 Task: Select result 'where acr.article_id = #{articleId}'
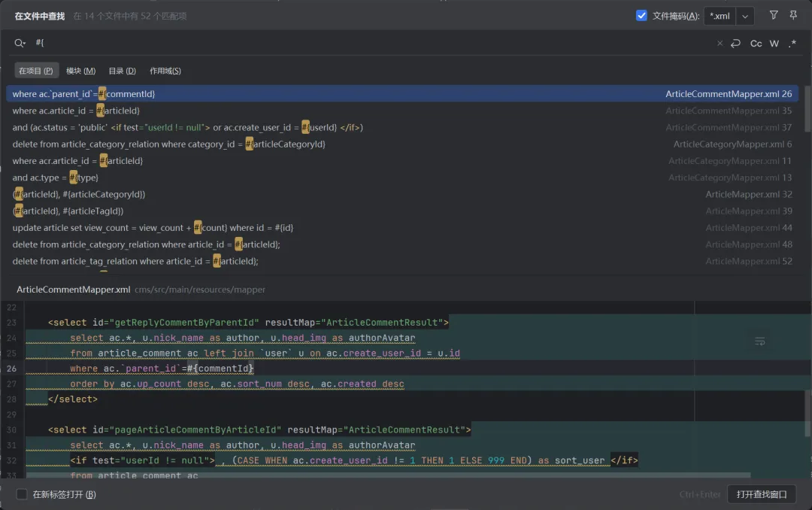(x=402, y=161)
